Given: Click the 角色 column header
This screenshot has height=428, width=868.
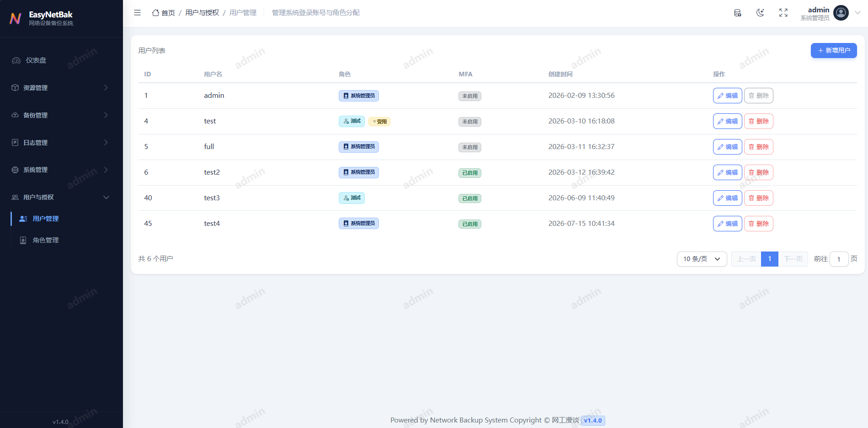Looking at the screenshot, I should click(x=345, y=74).
